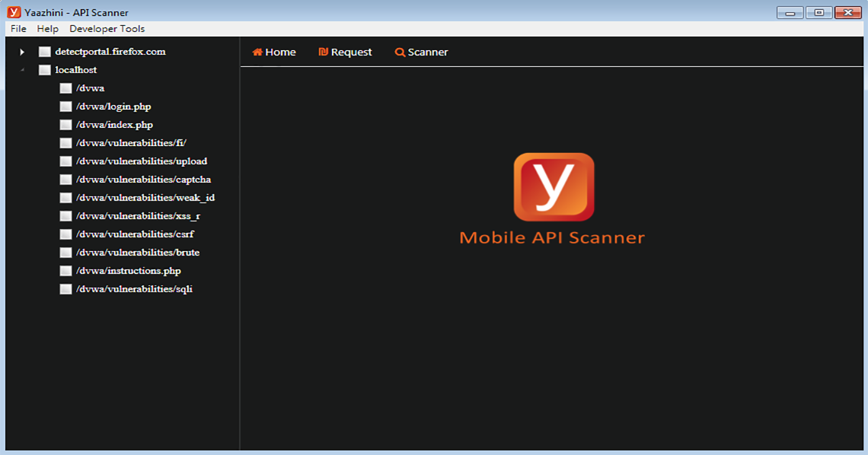Enable the /dvwa/vulnerabilities/fi/ checkbox
The width and height of the screenshot is (868, 455).
pos(66,143)
